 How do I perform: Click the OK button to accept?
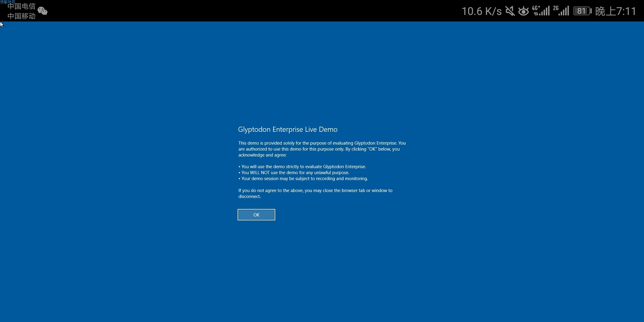click(256, 215)
